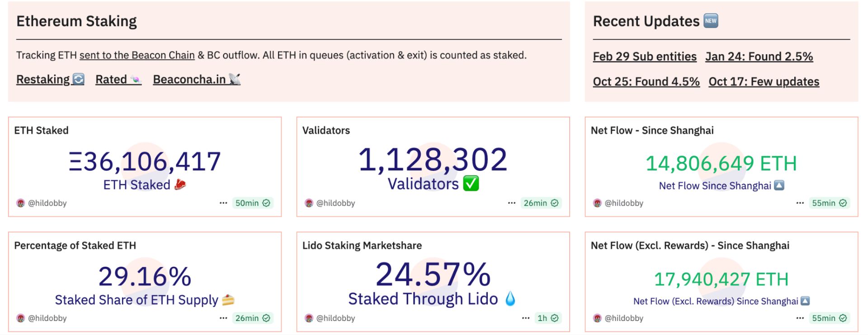Open the Beaconcha.in link

pos(197,80)
